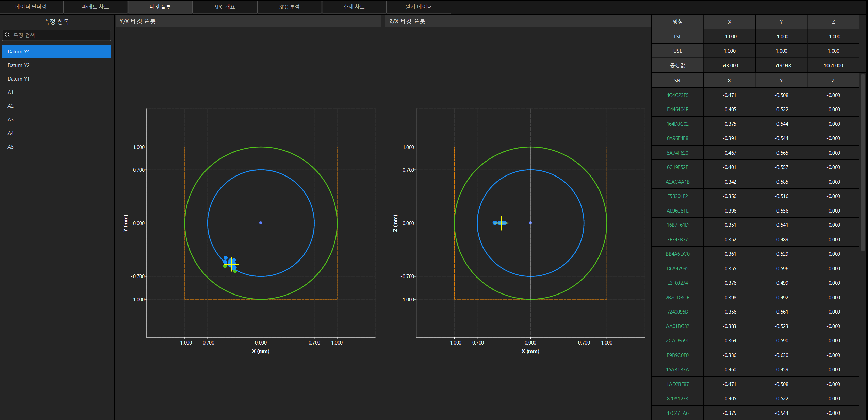Choose feature A4 in the list

(x=56, y=133)
